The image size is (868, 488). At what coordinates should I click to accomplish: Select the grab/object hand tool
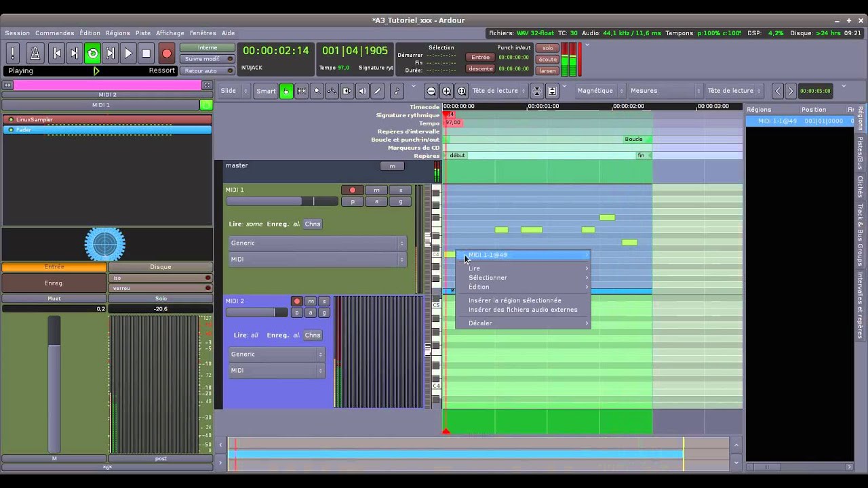click(286, 91)
